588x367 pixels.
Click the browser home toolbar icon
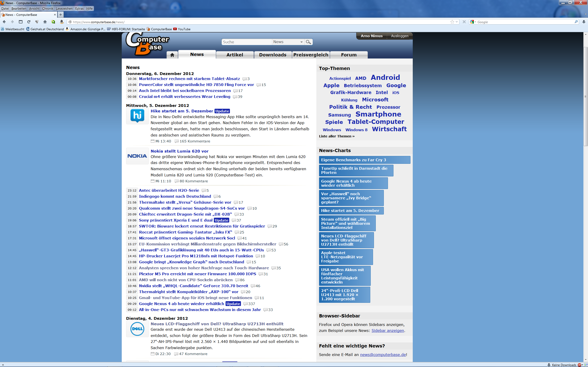pyautogui.click(x=45, y=22)
